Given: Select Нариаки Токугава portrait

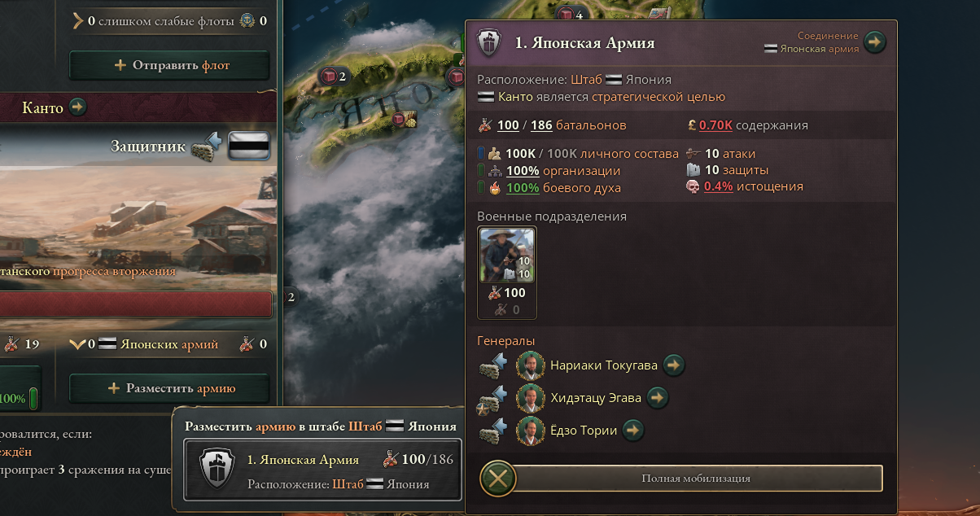Looking at the screenshot, I should [531, 366].
